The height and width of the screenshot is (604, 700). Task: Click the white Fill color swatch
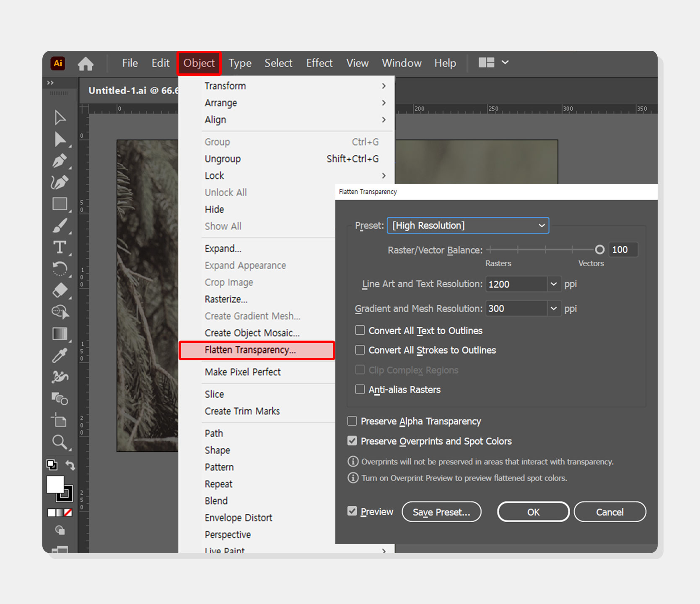55,484
